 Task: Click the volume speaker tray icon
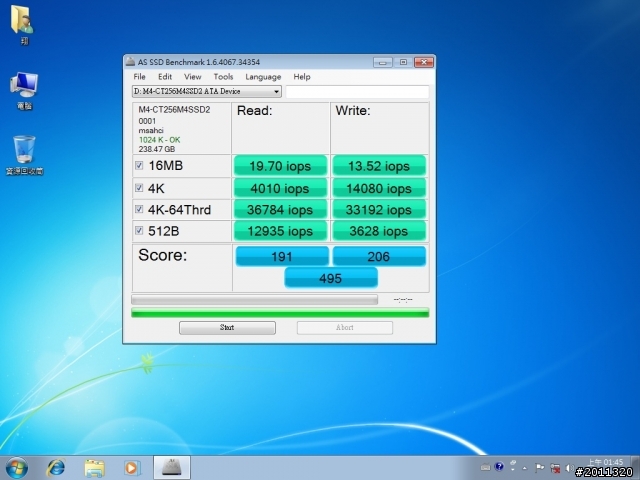click(x=569, y=468)
